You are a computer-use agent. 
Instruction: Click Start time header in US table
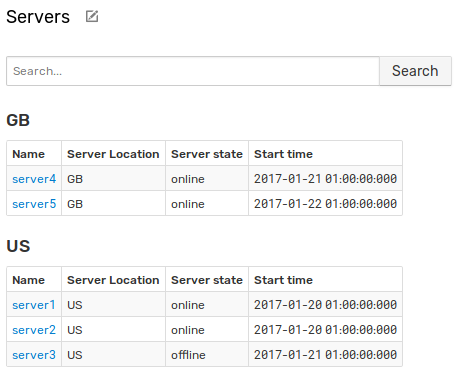pyautogui.click(x=283, y=280)
